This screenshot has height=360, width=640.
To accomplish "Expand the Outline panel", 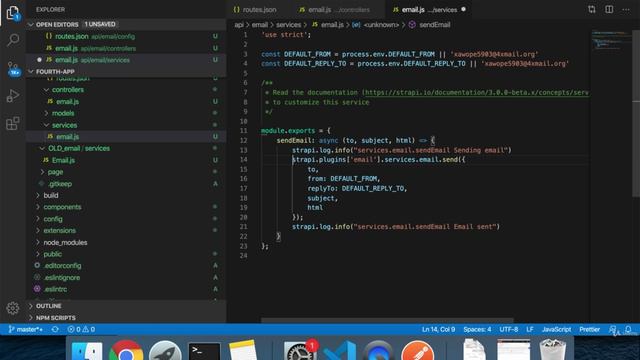I will pos(127,306).
